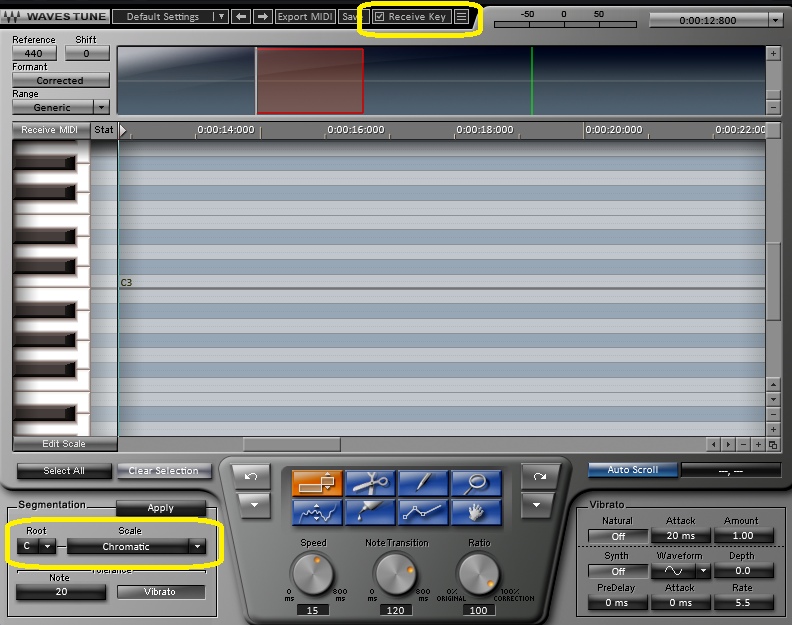This screenshot has height=625, width=792.
Task: Toggle Natural vibrato Off button
Action: point(617,536)
